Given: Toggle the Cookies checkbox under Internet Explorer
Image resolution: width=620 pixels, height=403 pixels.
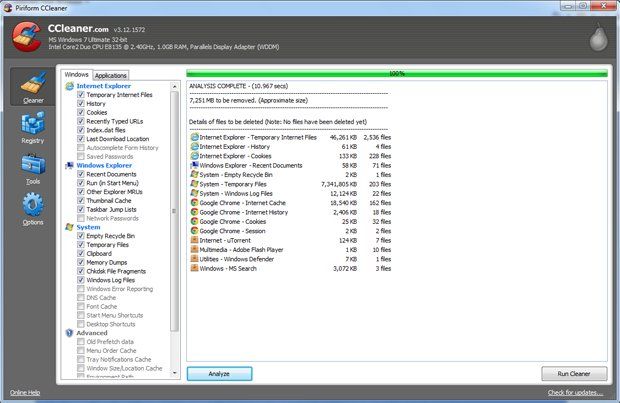Looking at the screenshot, I should [81, 112].
